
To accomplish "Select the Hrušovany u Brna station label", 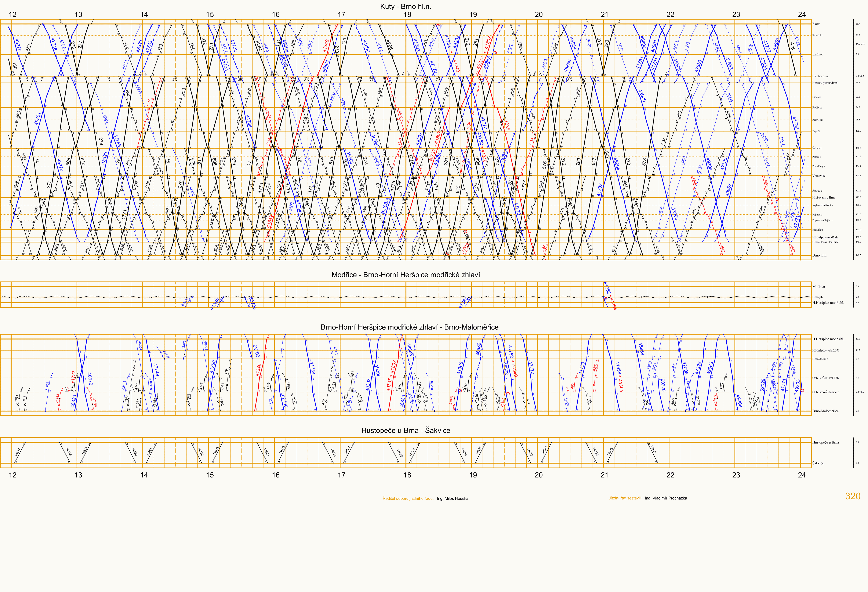I will pos(824,198).
